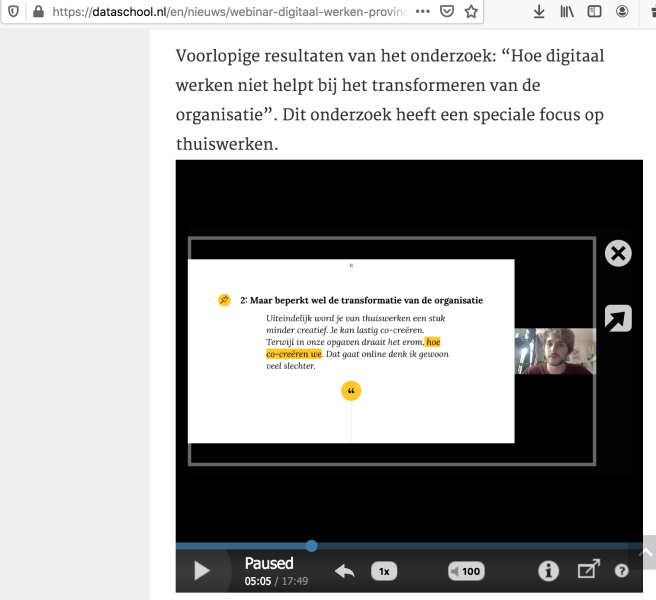
Task: Close the overlay with the X icon
Action: (619, 253)
